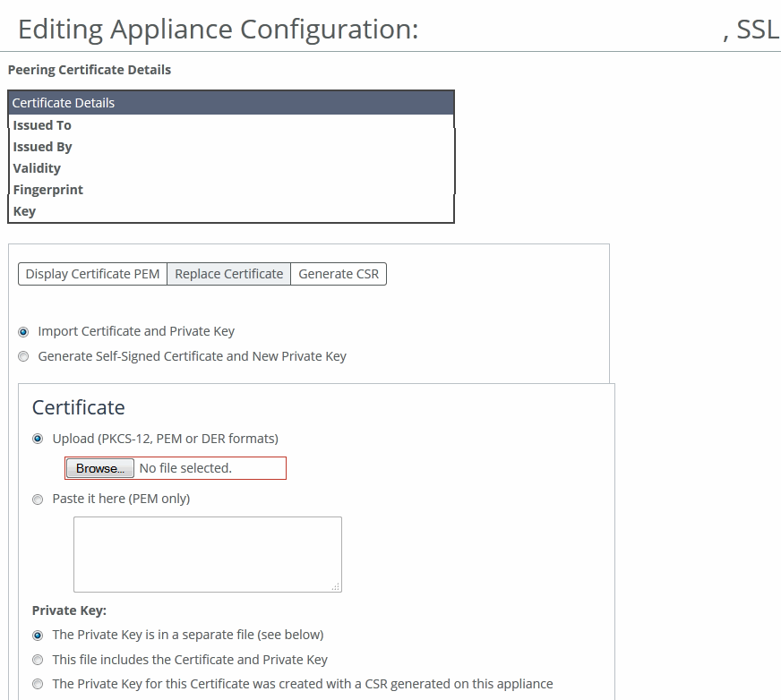Click the text area resize grip corner
The height and width of the screenshot is (700, 781).
click(x=336, y=586)
